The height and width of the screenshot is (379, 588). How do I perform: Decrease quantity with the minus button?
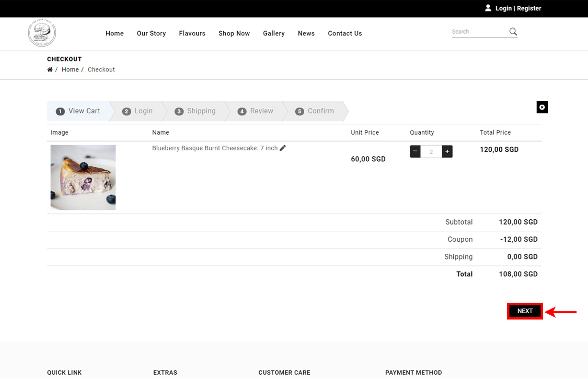pyautogui.click(x=415, y=152)
